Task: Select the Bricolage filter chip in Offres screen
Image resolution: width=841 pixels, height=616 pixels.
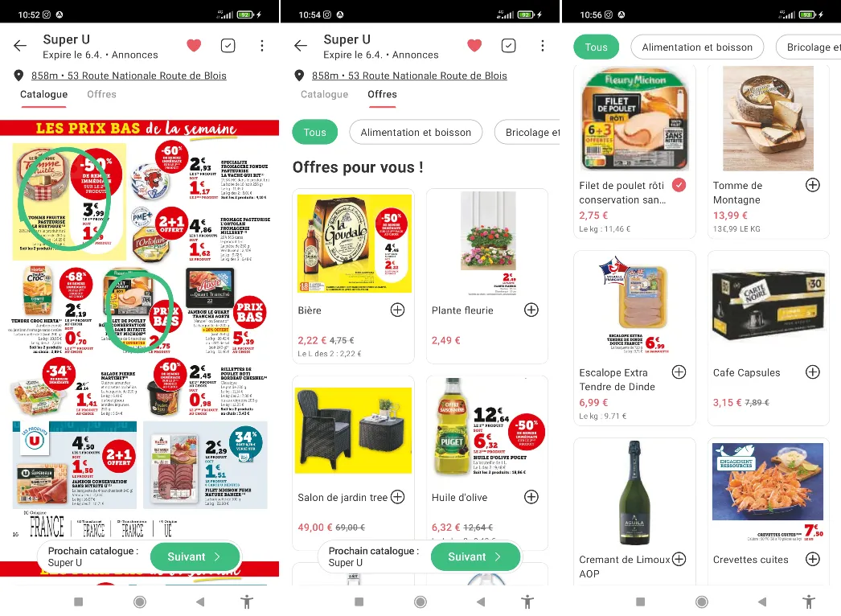Action: point(527,133)
